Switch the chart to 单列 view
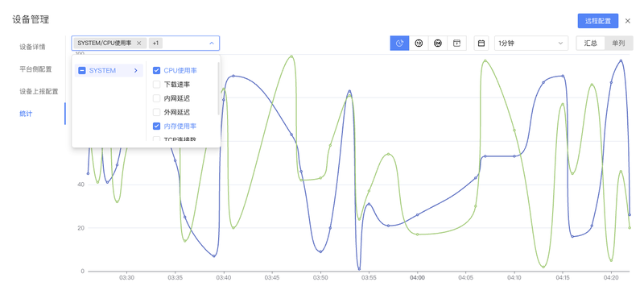 click(x=618, y=44)
